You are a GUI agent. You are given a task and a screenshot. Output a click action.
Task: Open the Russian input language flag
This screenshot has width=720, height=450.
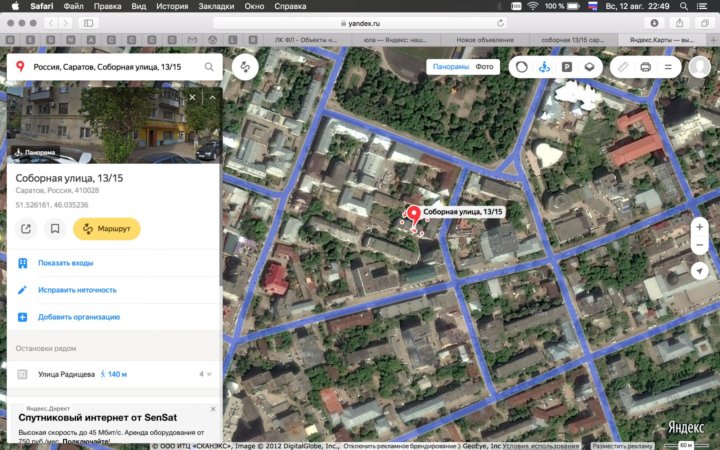(x=592, y=6)
